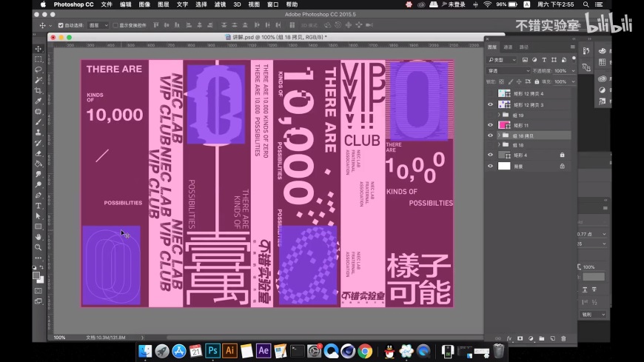Select the Hand tool

tap(38, 237)
